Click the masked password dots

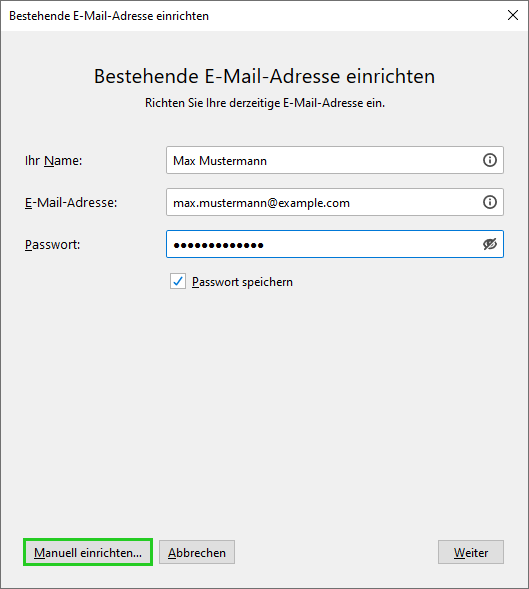pos(218,245)
